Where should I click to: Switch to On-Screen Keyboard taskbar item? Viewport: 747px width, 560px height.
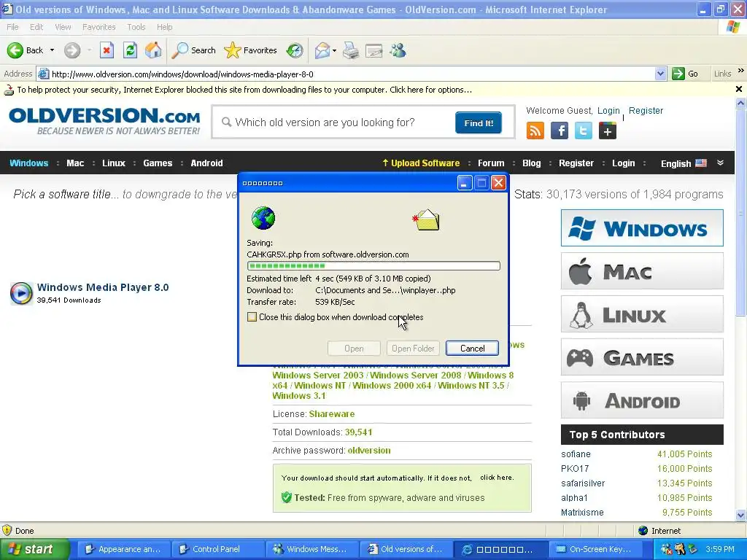click(x=595, y=549)
